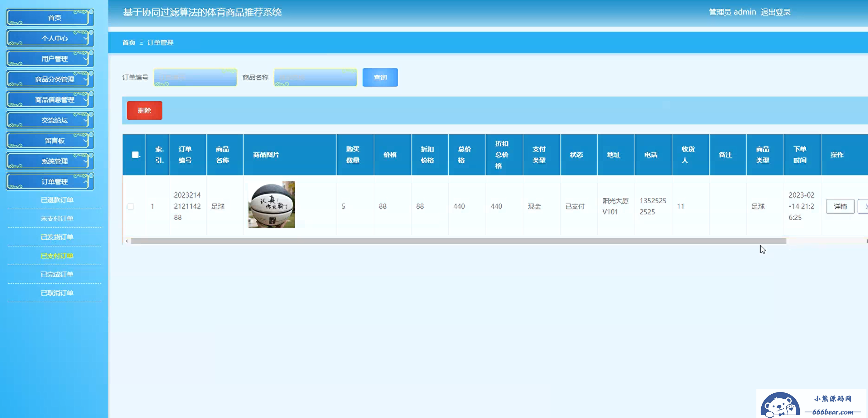868x418 pixels.
Task: Click the 详情 button for the 足球 order
Action: 840,206
